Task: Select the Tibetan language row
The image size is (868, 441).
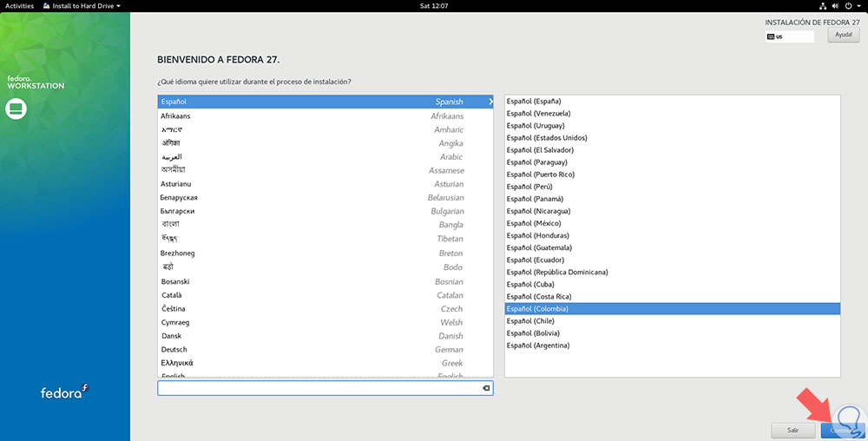Action: 325,239
